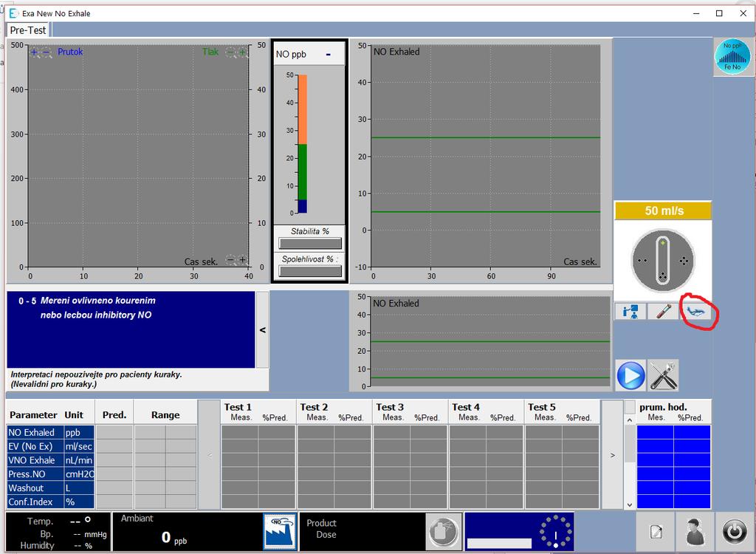Image resolution: width=756 pixels, height=554 pixels.
Task: Click the Pred. column header
Action: (x=114, y=415)
